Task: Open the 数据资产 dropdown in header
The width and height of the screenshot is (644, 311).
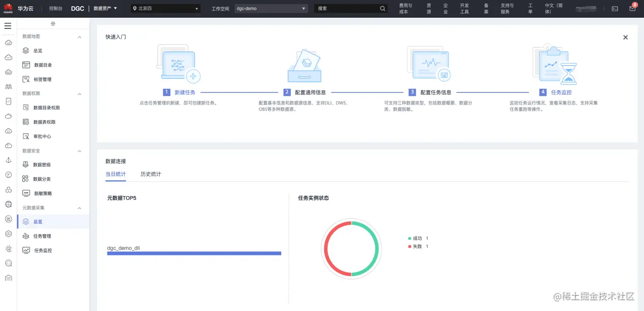Action: click(x=106, y=9)
